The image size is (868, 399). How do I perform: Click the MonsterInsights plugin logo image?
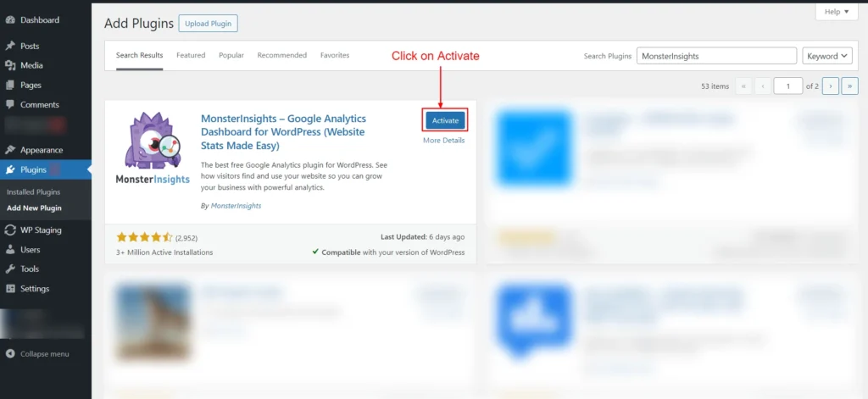pyautogui.click(x=153, y=148)
